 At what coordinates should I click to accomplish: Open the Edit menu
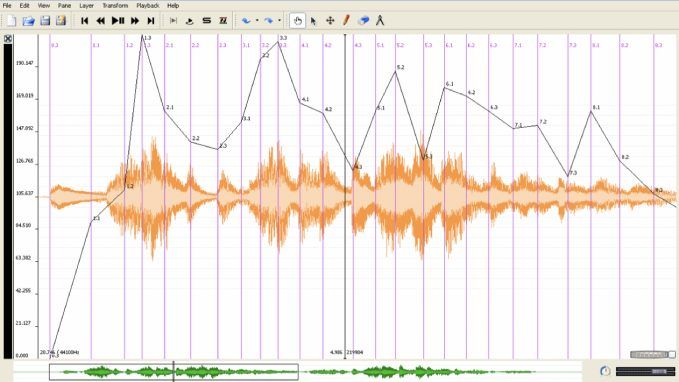24,6
